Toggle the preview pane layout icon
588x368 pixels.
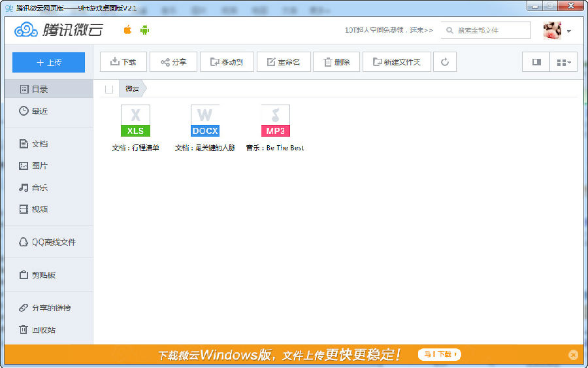[x=536, y=62]
